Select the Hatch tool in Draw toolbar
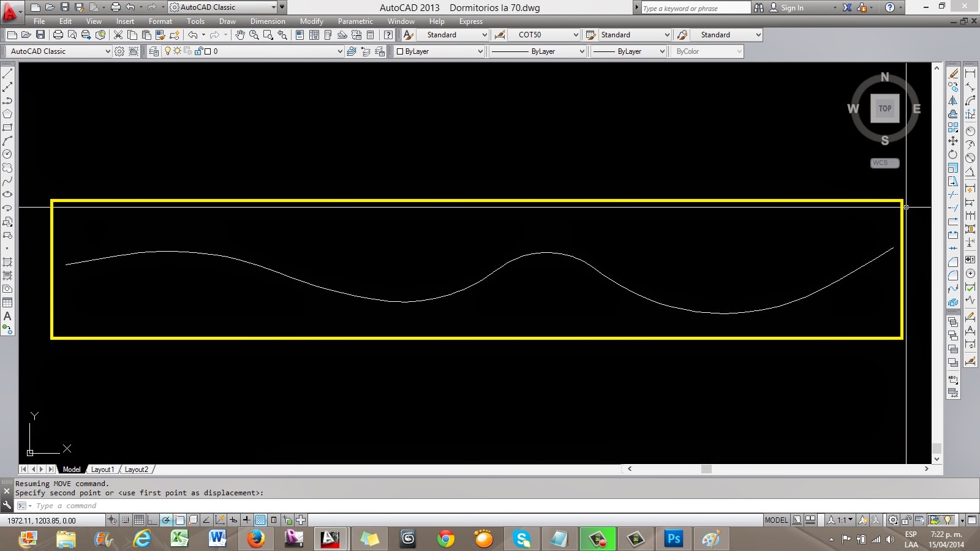 (7, 262)
